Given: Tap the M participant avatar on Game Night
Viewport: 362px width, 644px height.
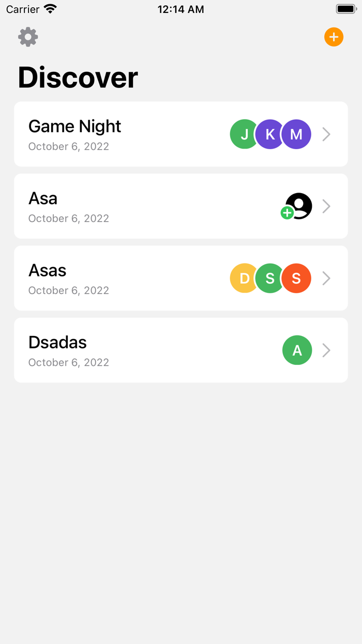Looking at the screenshot, I should pyautogui.click(x=296, y=134).
